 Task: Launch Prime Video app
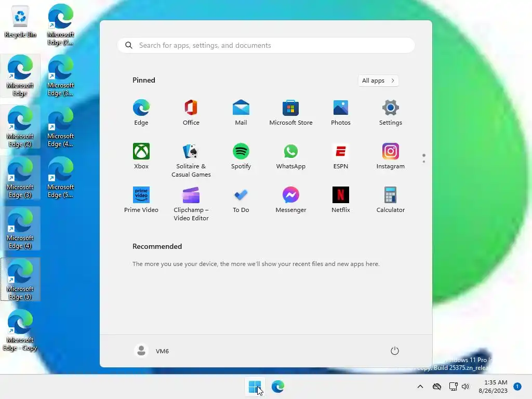tap(141, 200)
